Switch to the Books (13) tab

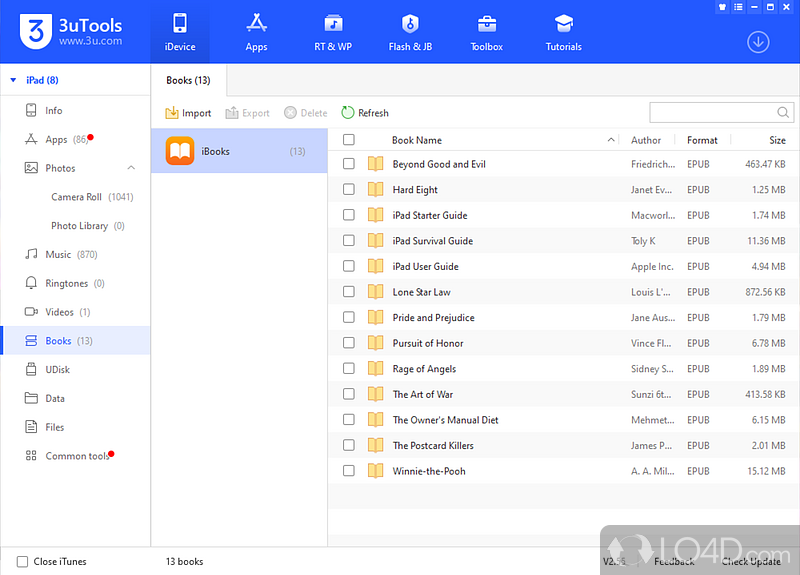pyautogui.click(x=188, y=81)
